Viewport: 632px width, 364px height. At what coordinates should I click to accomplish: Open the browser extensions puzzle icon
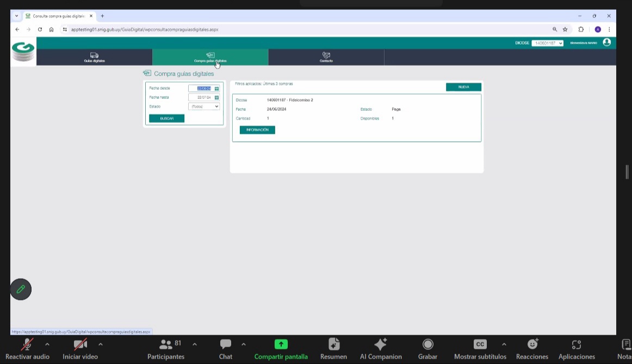pyautogui.click(x=581, y=29)
